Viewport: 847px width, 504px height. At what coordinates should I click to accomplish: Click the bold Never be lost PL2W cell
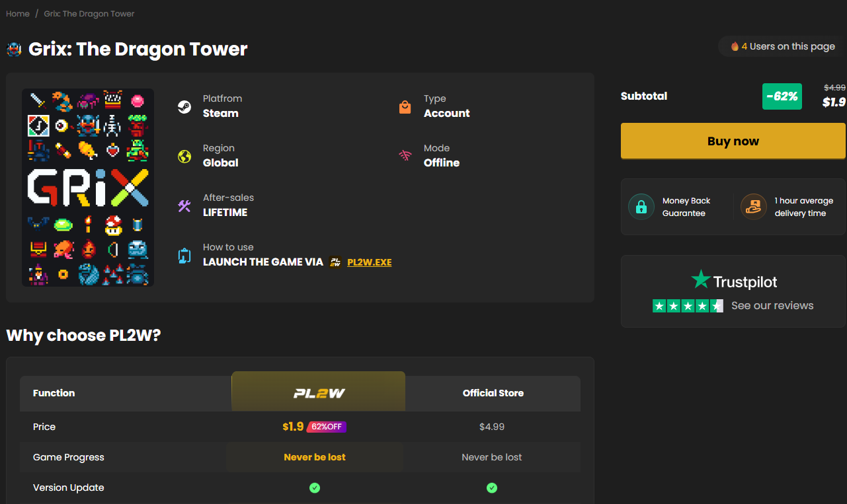coord(315,457)
